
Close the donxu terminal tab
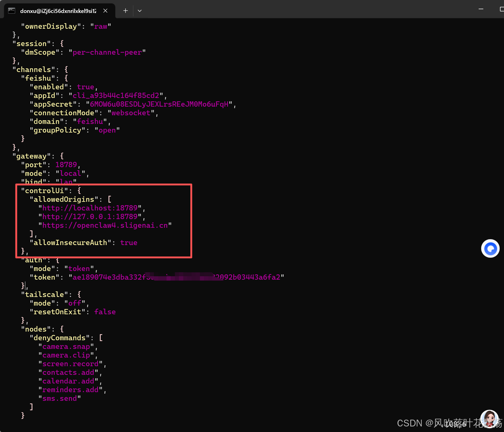105,11
